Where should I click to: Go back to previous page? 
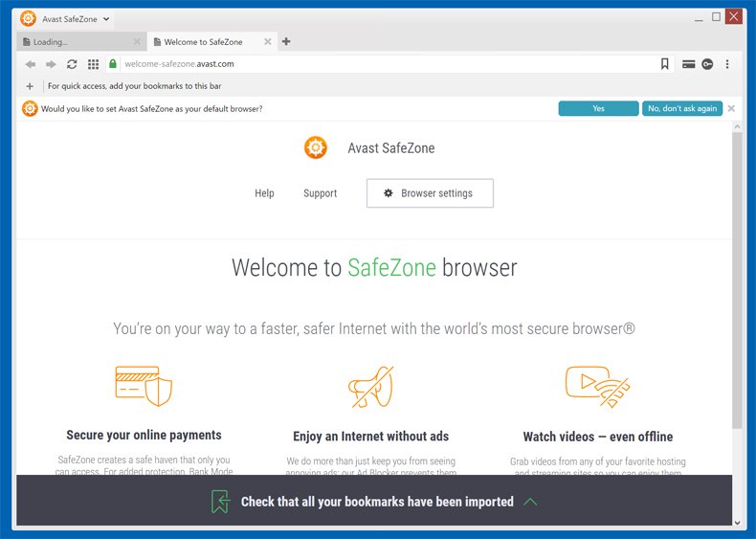(31, 64)
